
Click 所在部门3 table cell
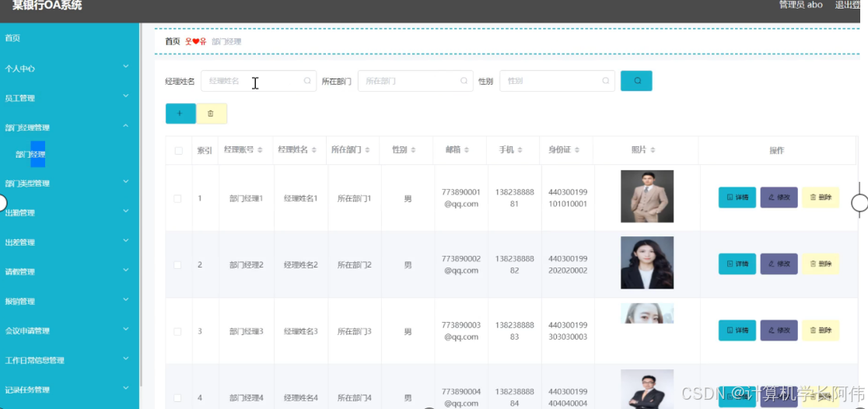355,331
